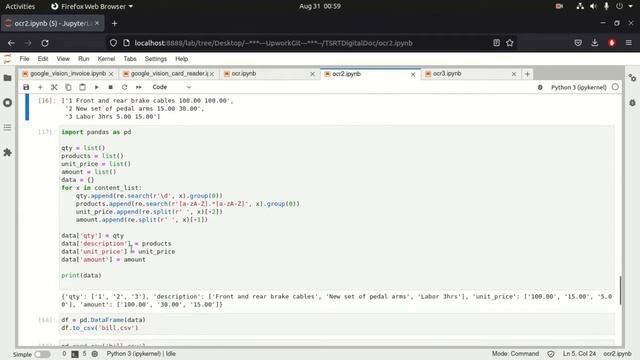Open the cell type Code dropdown
Screen dimensions: 640x360
(171, 87)
